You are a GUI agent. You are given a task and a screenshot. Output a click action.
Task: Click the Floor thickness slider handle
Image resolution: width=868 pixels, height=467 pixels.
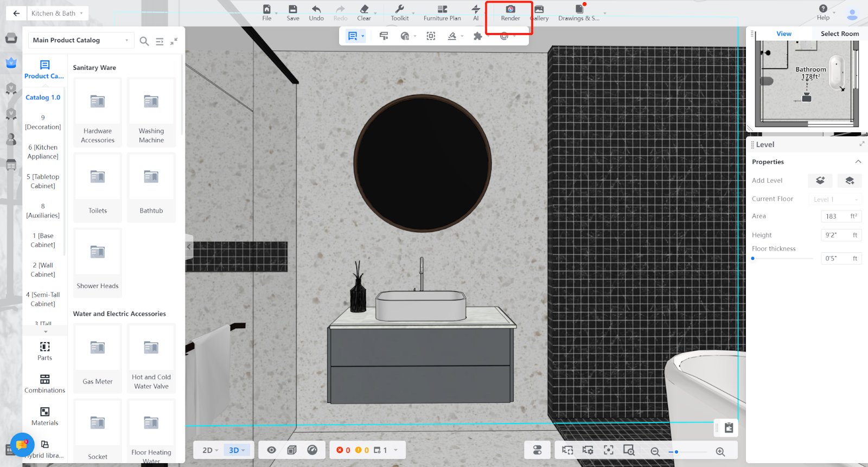coord(753,258)
